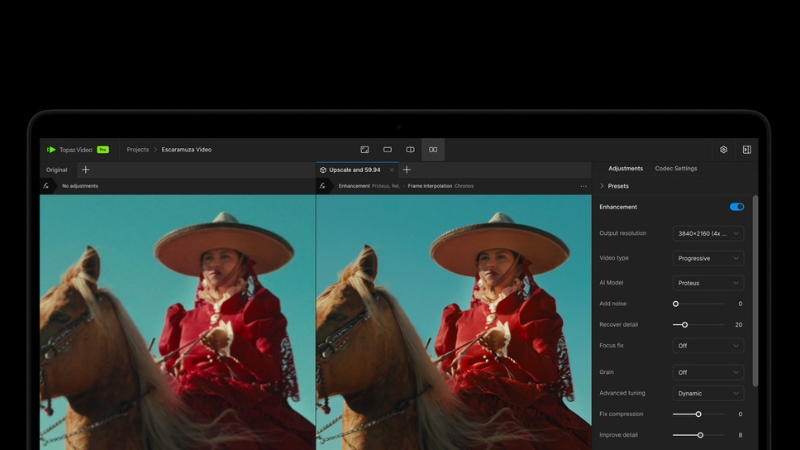Screen dimensions: 800x450
Task: Click Projects in the breadcrumb
Action: pos(138,150)
